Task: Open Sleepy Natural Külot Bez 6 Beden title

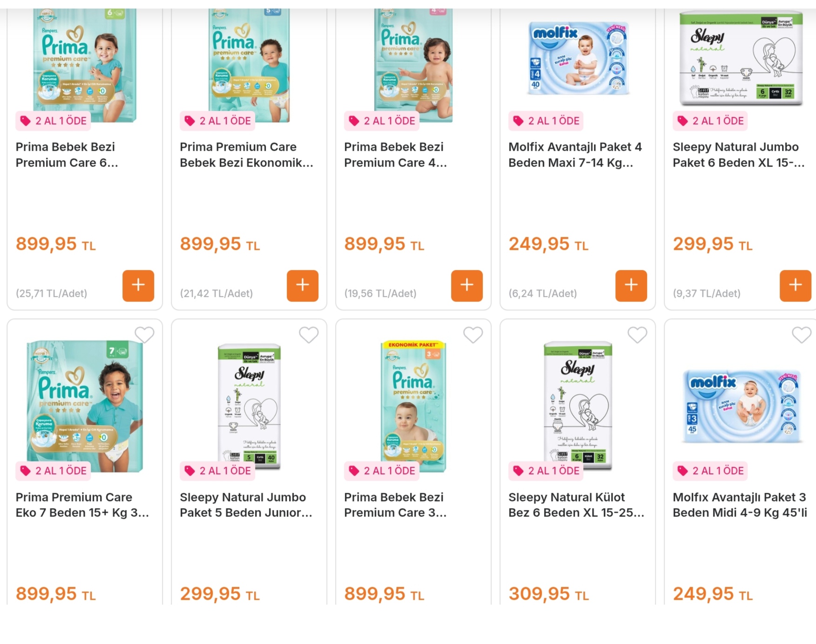Action: (576, 505)
